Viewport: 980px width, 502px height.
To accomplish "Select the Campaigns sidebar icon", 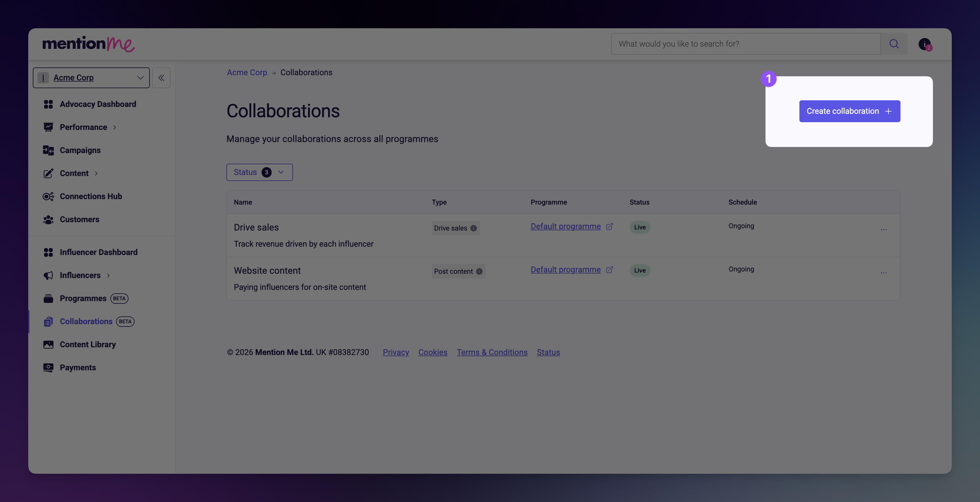I will (49, 150).
